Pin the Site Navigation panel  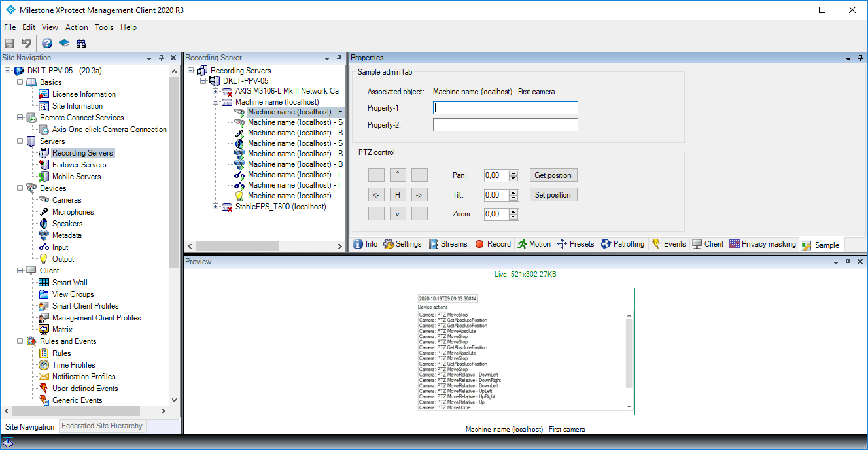pos(161,58)
